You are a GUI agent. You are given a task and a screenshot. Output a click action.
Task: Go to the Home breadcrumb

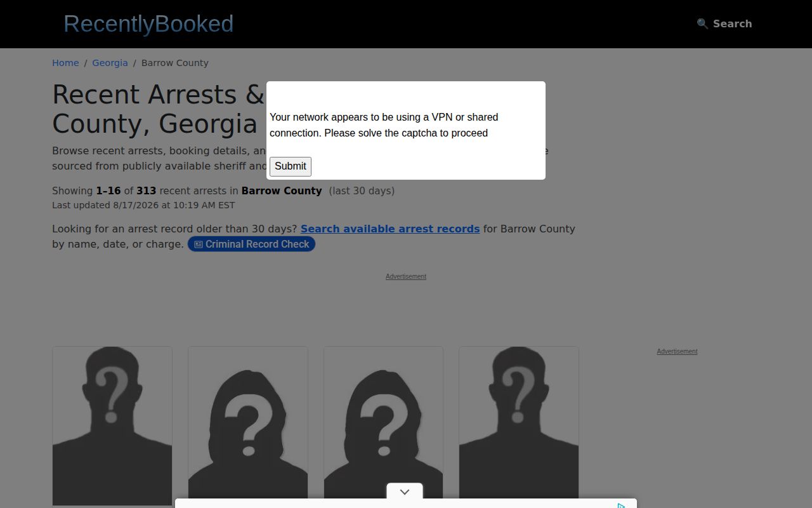coord(65,63)
